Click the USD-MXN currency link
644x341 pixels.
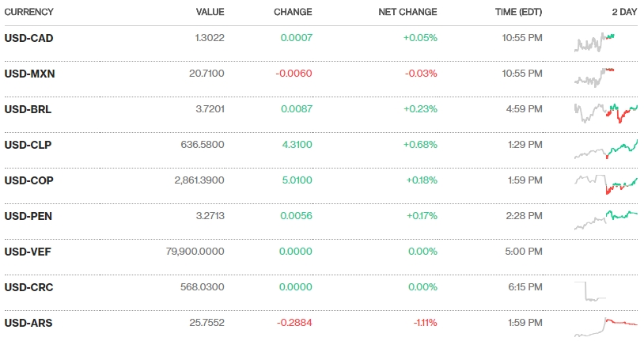[x=29, y=74]
